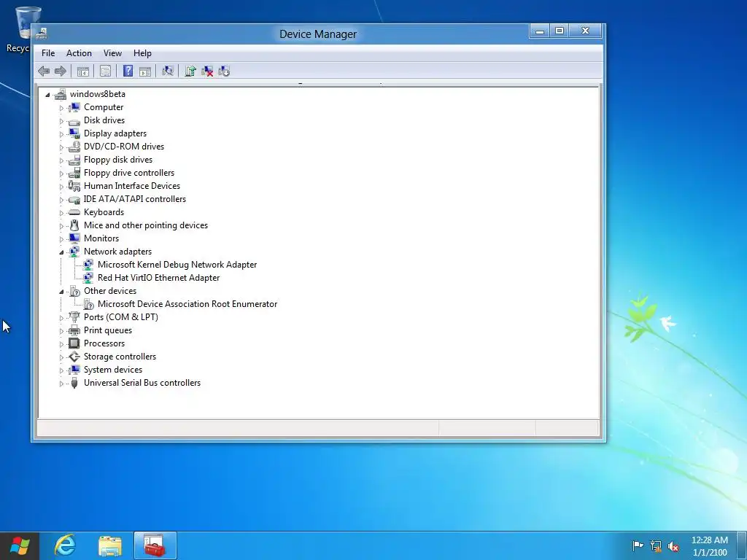Image resolution: width=747 pixels, height=560 pixels.
Task: Select the Other devices label
Action: (110, 290)
